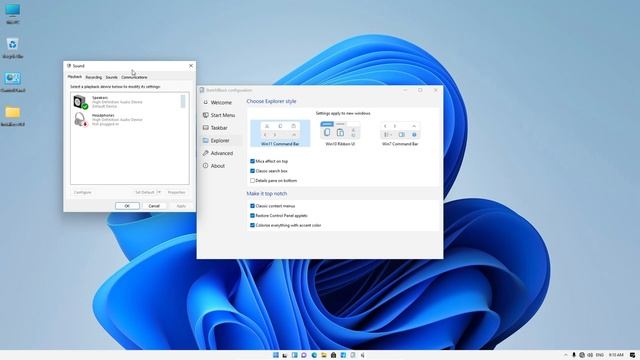
Task: Open the About section
Action: pos(221,166)
